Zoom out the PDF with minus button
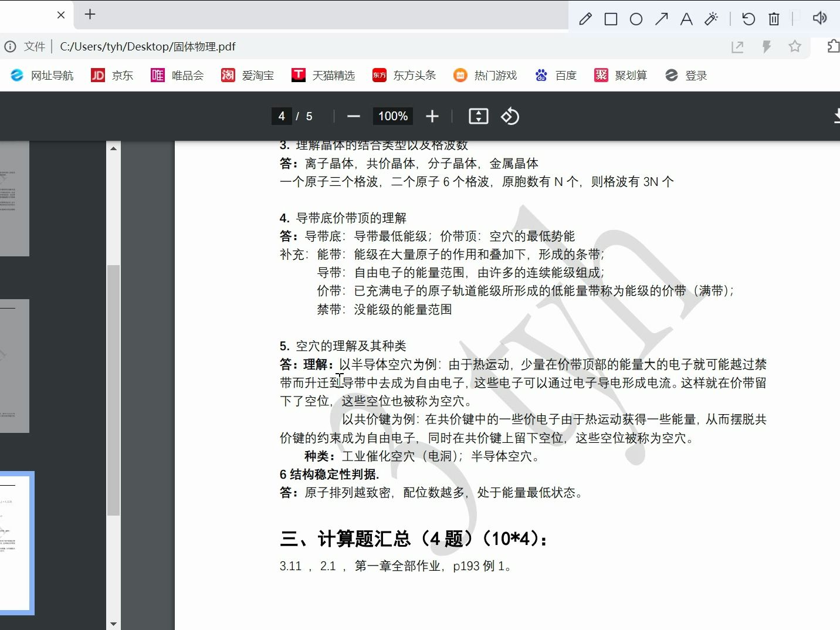This screenshot has height=630, width=840. pos(353,116)
